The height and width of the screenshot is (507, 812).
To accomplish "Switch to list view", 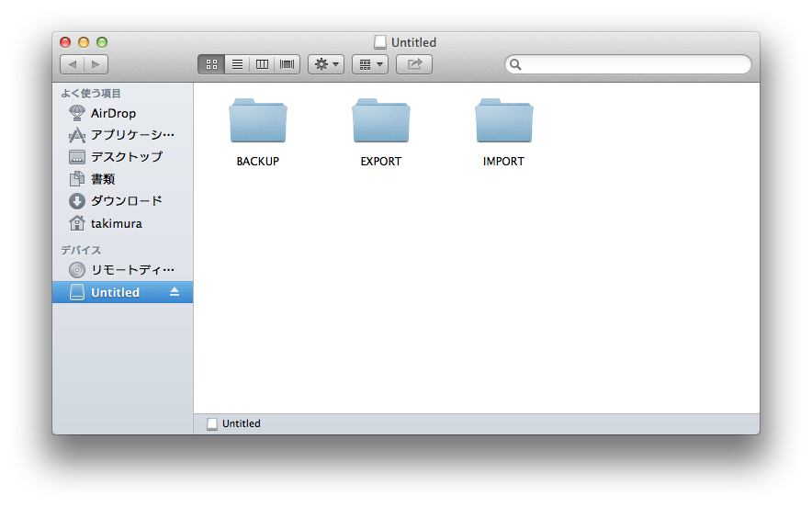I will (x=237, y=64).
